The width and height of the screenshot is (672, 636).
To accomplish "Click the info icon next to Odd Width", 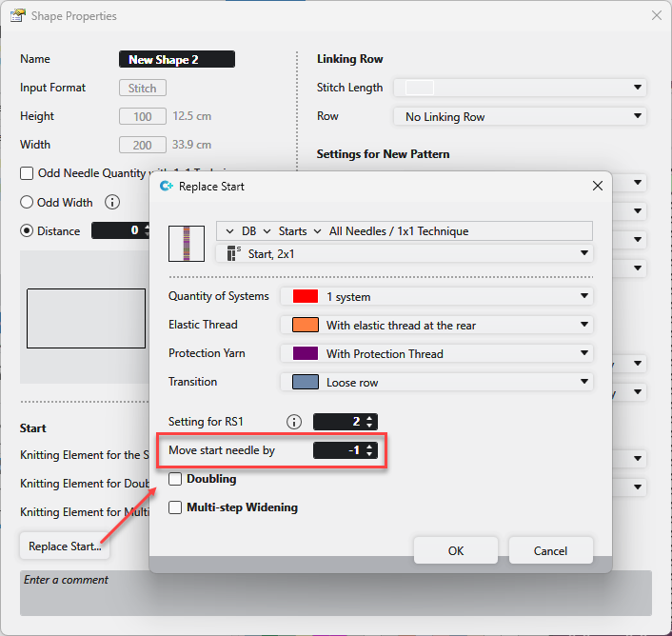I will (112, 202).
